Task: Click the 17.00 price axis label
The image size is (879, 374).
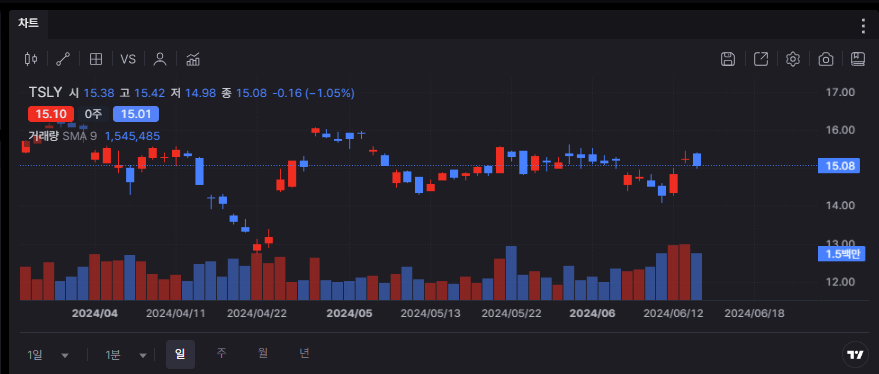Action: pyautogui.click(x=841, y=92)
